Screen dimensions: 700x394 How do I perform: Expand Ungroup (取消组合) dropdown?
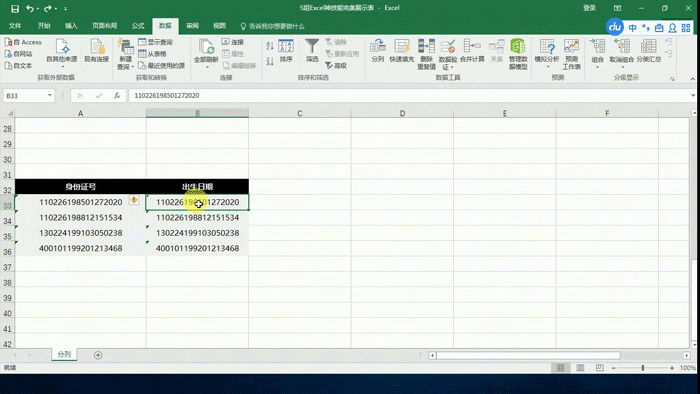[x=622, y=66]
